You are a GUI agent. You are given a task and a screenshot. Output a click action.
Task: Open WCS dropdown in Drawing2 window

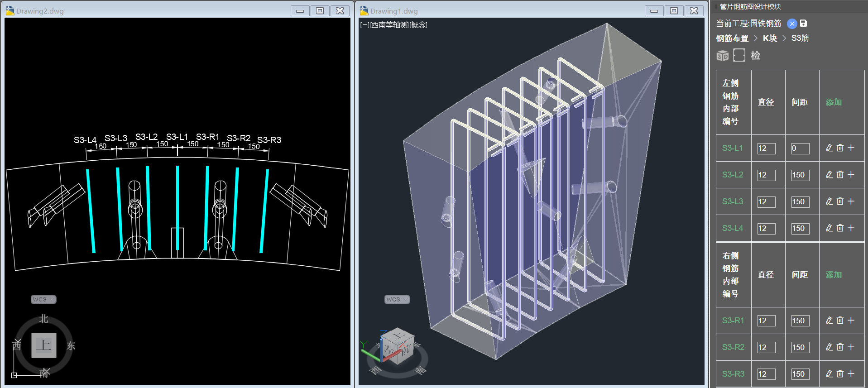coord(44,299)
